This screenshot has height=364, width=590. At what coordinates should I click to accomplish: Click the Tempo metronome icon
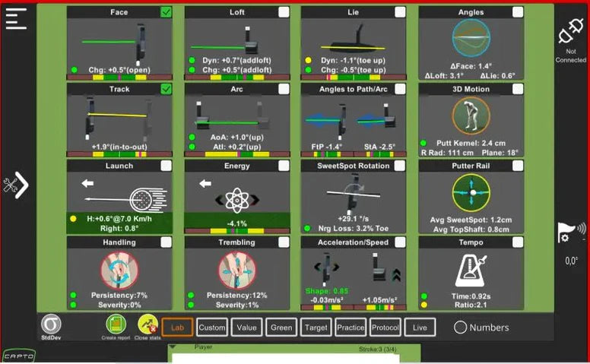471,270
